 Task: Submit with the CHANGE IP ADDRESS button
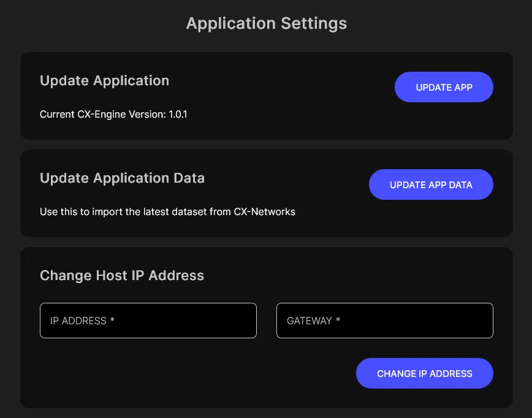pos(424,373)
